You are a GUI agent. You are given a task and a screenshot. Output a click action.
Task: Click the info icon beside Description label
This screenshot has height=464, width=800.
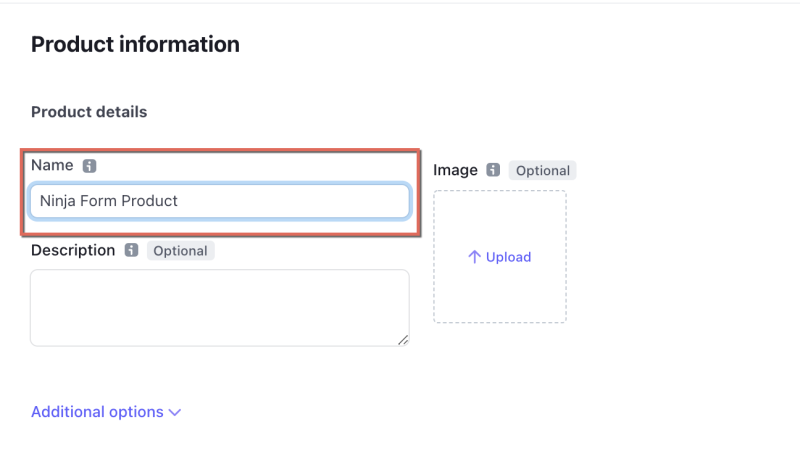tap(131, 251)
